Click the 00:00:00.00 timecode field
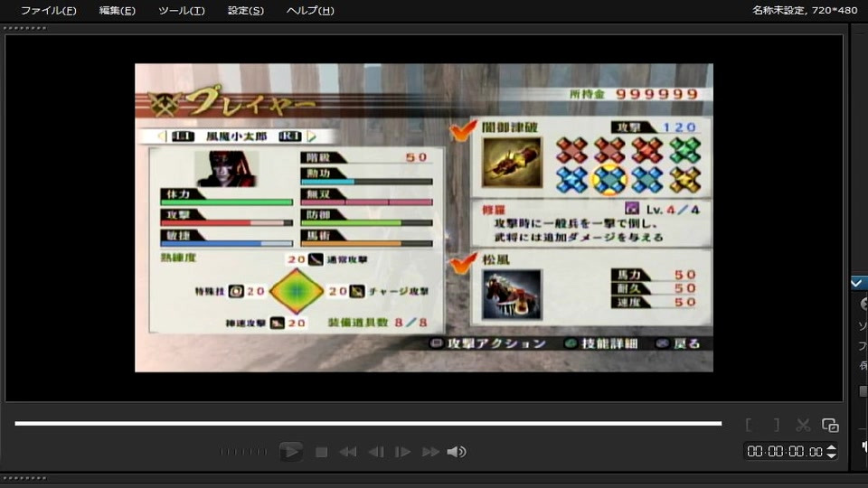This screenshot has height=488, width=868. point(785,452)
